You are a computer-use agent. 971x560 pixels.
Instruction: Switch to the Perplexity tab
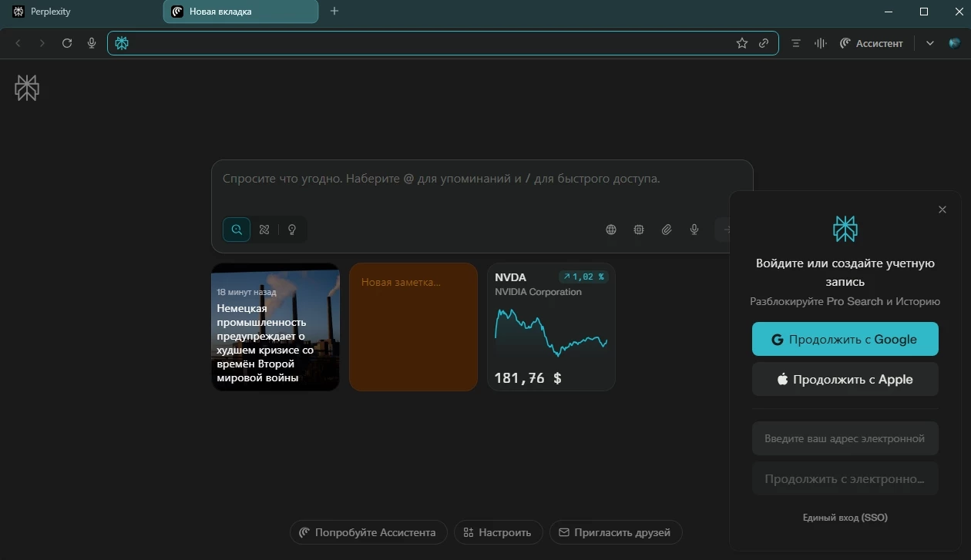tap(77, 12)
